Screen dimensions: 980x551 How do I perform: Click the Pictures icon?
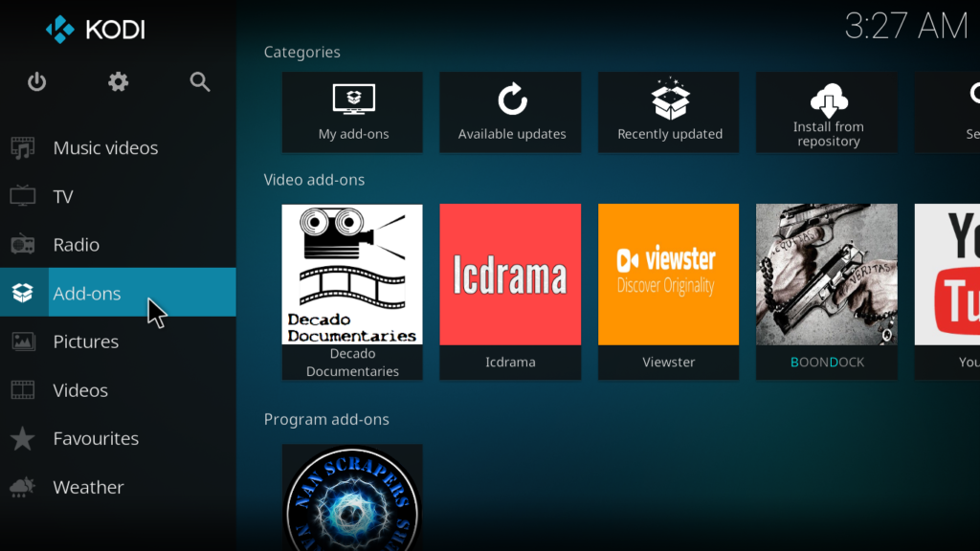(23, 342)
